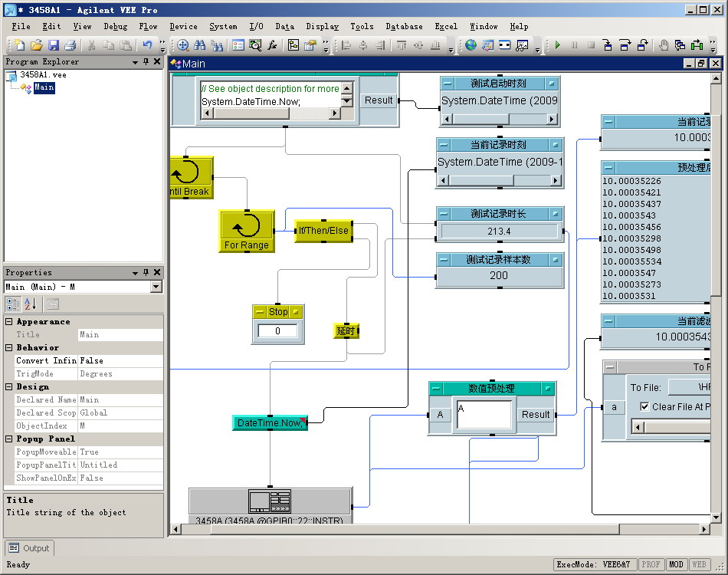The image size is (728, 575).
Task: Click the Open folder toolbar icon
Action: point(37,45)
